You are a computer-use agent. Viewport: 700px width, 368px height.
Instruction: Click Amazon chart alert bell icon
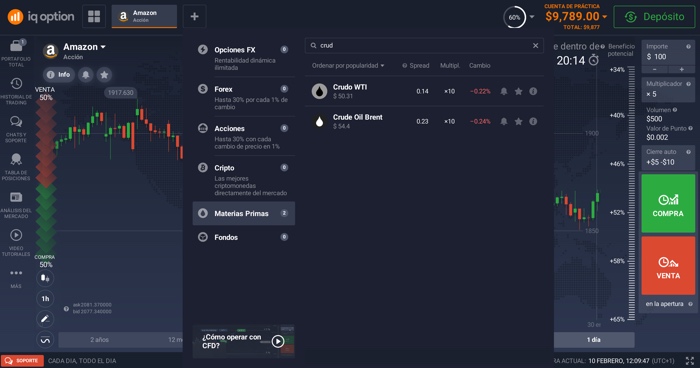pyautogui.click(x=86, y=75)
